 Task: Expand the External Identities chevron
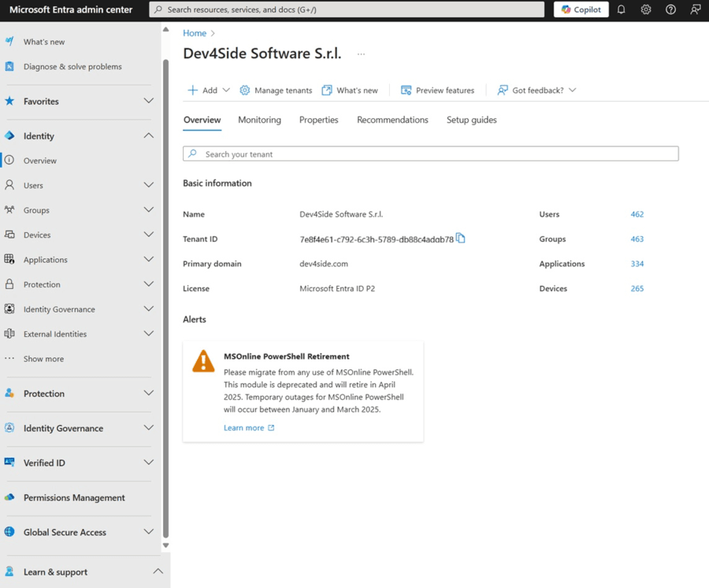(x=149, y=333)
